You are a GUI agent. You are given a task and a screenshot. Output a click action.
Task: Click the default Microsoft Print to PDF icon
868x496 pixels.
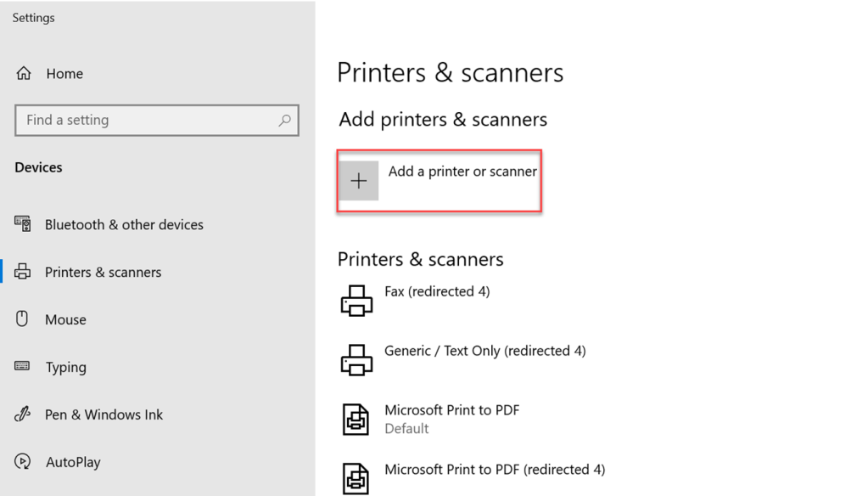click(356, 420)
